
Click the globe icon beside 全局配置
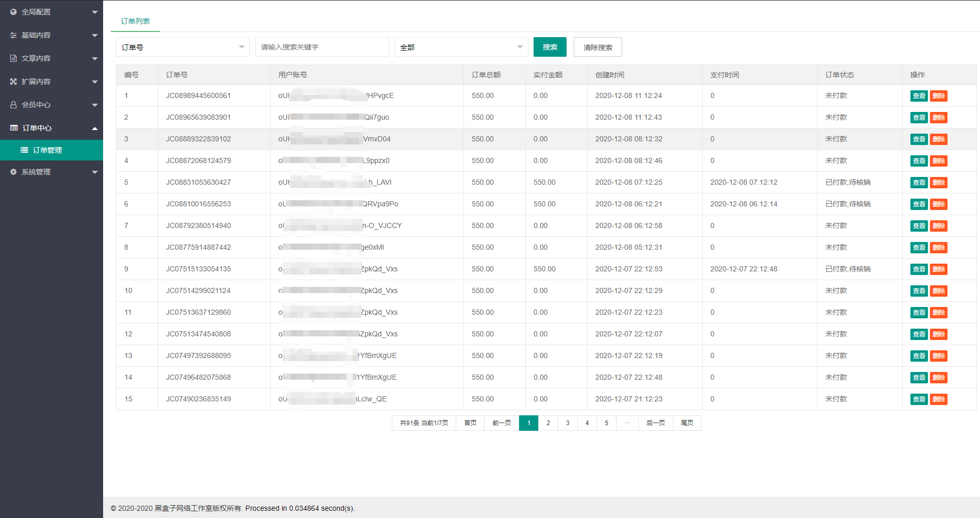click(13, 12)
